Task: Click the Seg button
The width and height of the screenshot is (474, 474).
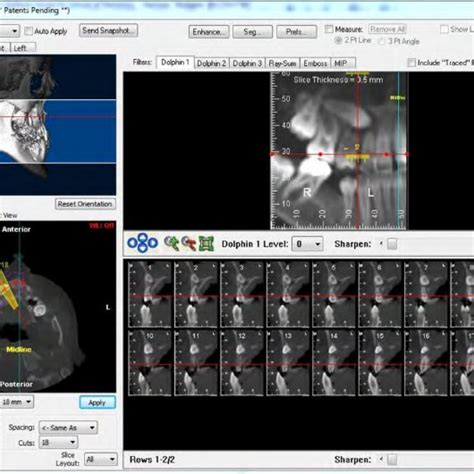Action: click(x=252, y=32)
